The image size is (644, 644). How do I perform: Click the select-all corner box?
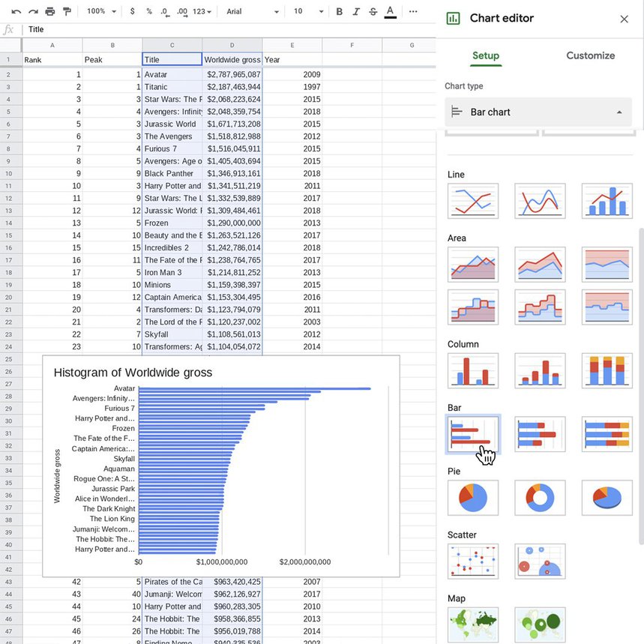click(x=10, y=45)
